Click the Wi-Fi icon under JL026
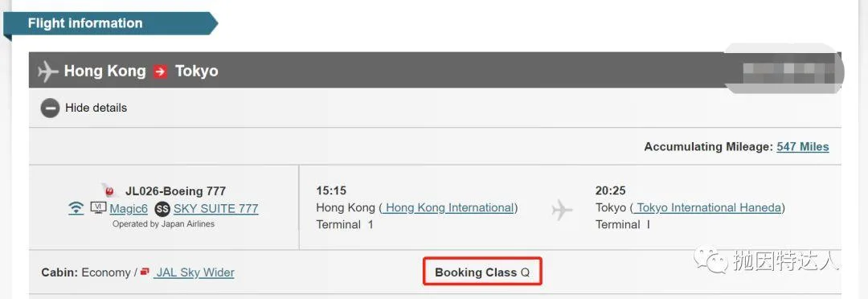The image size is (868, 299). tap(76, 208)
